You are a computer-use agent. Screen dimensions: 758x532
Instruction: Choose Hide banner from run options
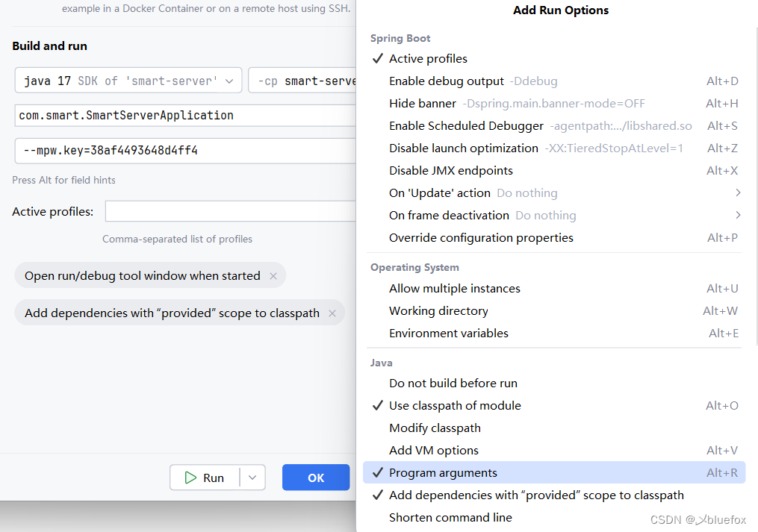tap(423, 103)
